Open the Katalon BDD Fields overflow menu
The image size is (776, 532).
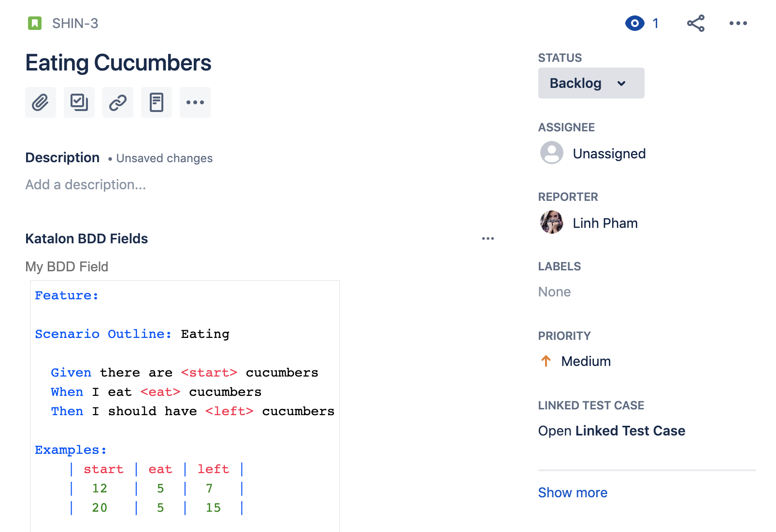point(488,238)
